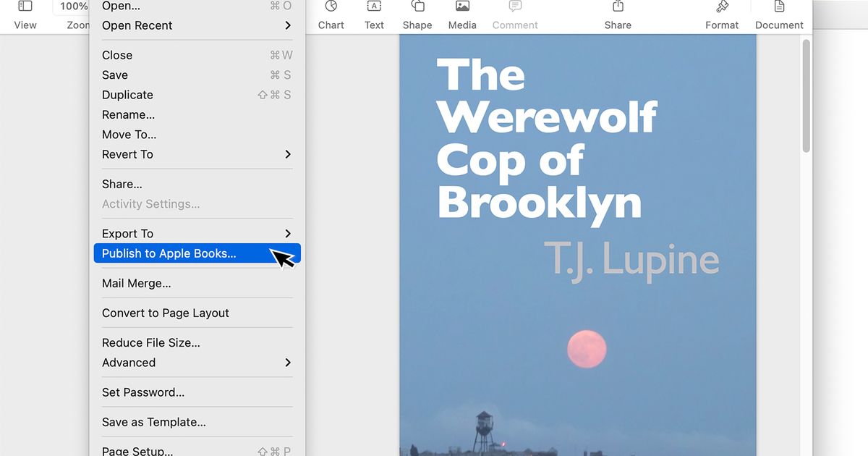Open the Format inspector
Image resolution: width=868 pixels, height=456 pixels.
[x=722, y=7]
